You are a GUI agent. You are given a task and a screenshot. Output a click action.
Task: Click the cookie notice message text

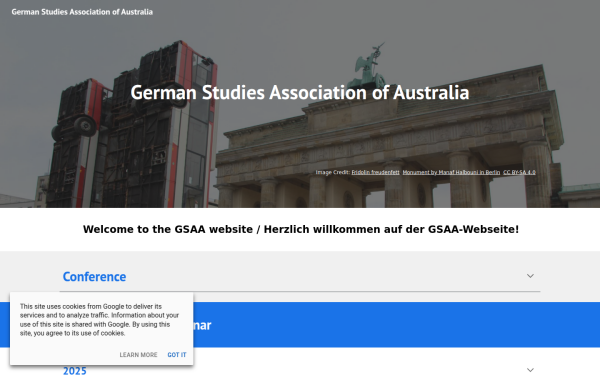(x=99, y=320)
